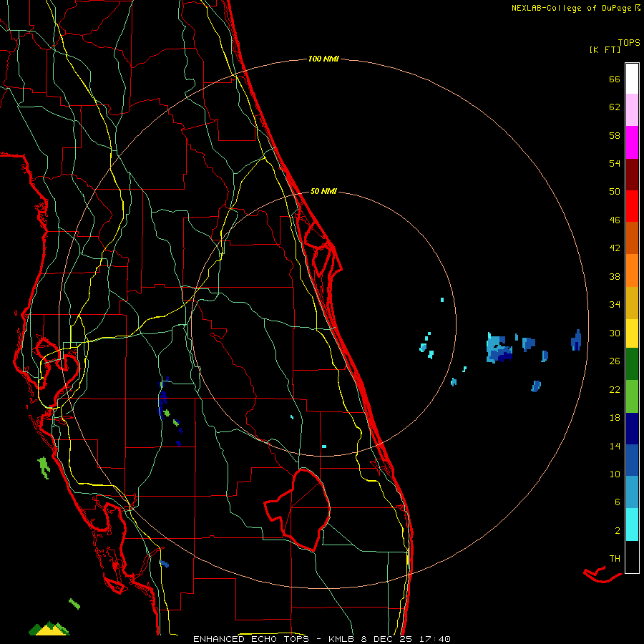Click the 54 value on the scale

[615, 163]
